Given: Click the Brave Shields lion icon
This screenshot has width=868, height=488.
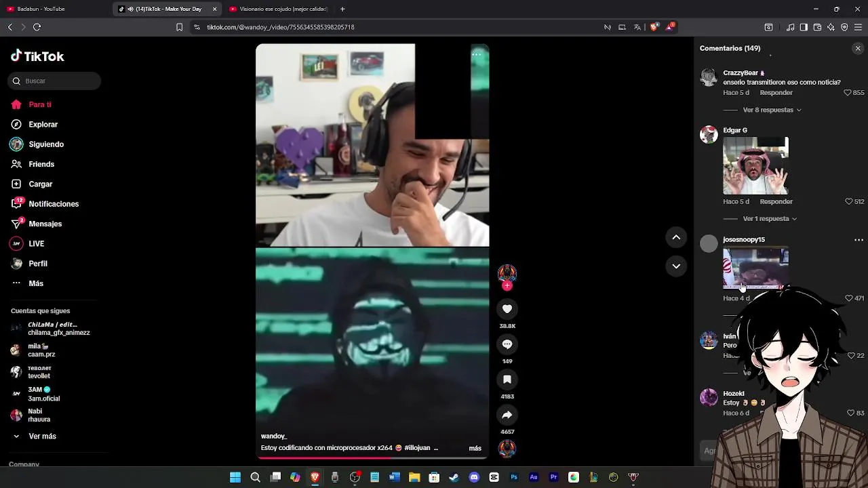Looking at the screenshot, I should pos(654,27).
